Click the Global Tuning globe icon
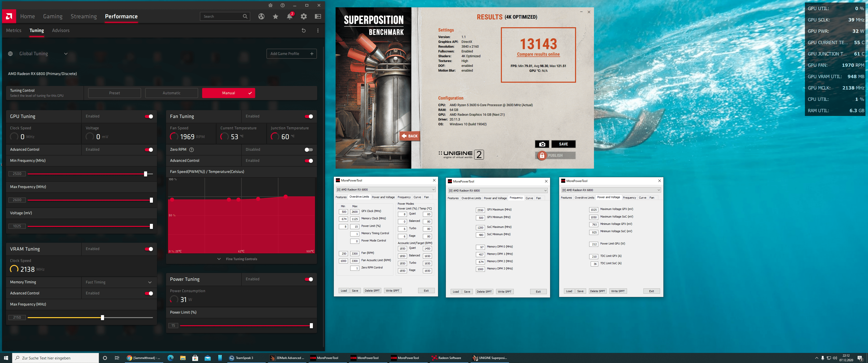Screen dimensions: 868x363 [10, 53]
